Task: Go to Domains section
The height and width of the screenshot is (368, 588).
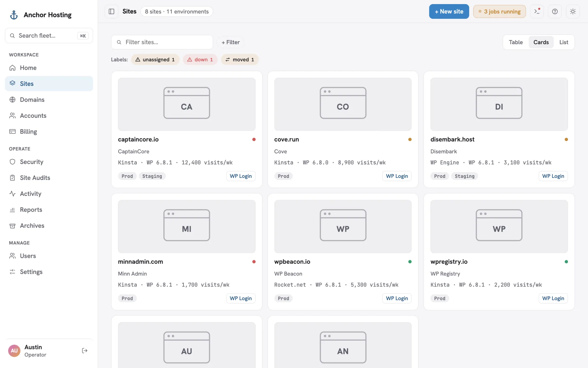Action: [49, 100]
